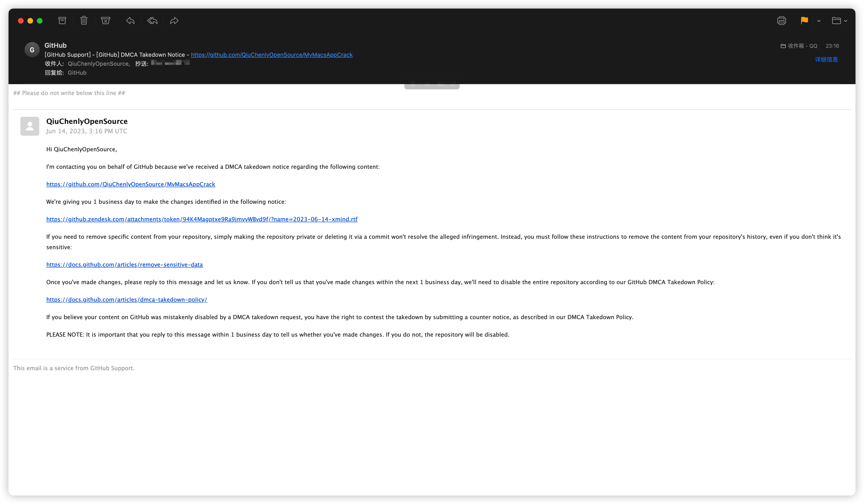Open the remove-sensitive-data docs link
The image size is (864, 504).
[x=125, y=264]
